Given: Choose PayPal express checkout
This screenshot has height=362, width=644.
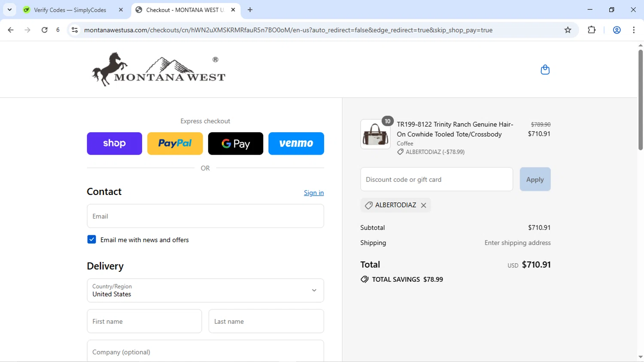Looking at the screenshot, I should pos(175,143).
